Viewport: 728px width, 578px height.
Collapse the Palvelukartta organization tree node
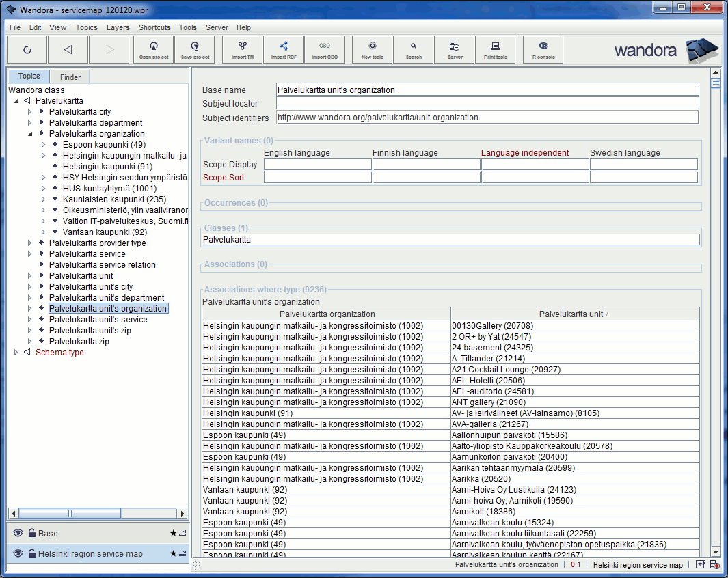coord(30,133)
